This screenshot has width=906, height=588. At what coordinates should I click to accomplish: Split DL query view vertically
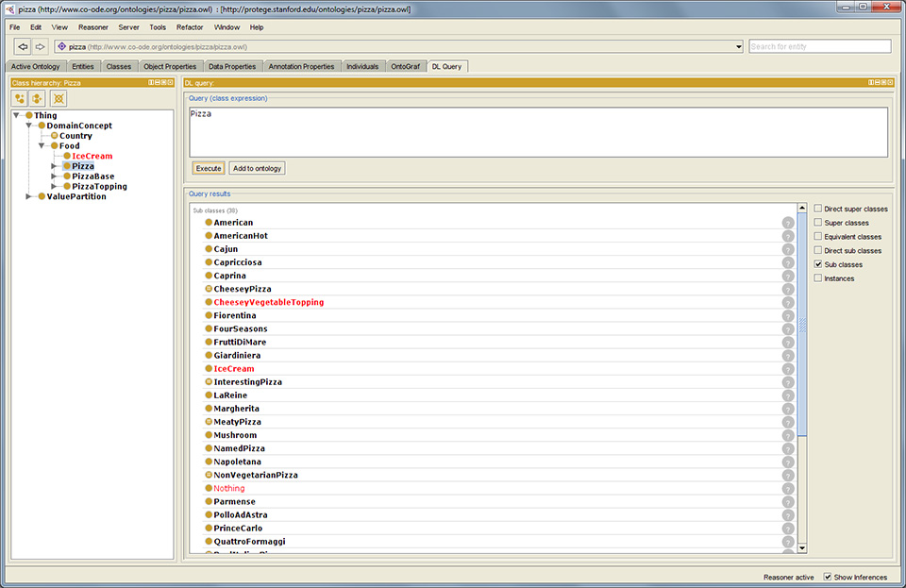(871, 83)
